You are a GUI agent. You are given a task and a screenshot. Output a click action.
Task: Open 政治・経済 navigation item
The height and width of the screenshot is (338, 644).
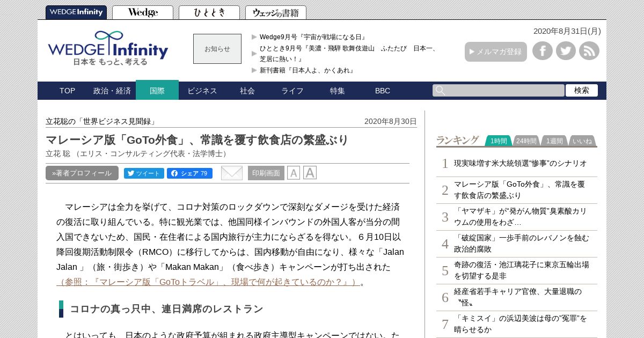click(x=112, y=91)
